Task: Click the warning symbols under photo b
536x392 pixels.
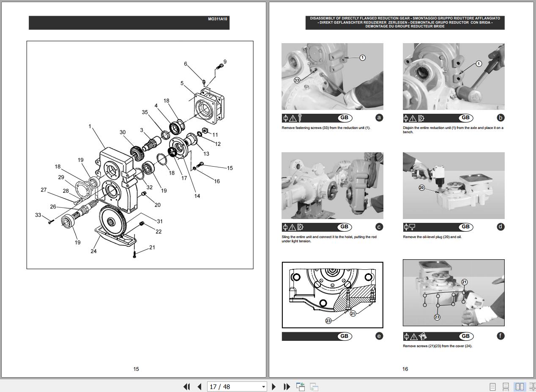Action: (x=414, y=118)
